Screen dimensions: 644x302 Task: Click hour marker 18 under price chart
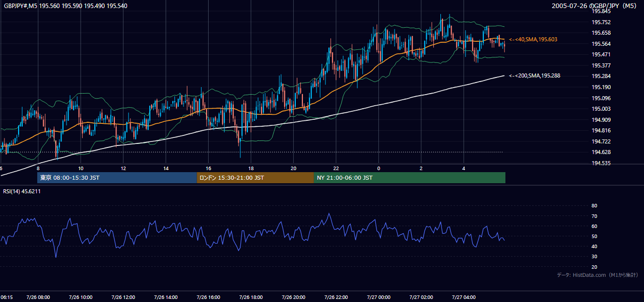coord(251,168)
